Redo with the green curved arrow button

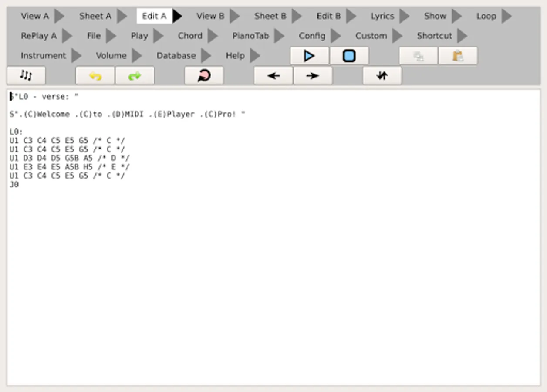(135, 75)
